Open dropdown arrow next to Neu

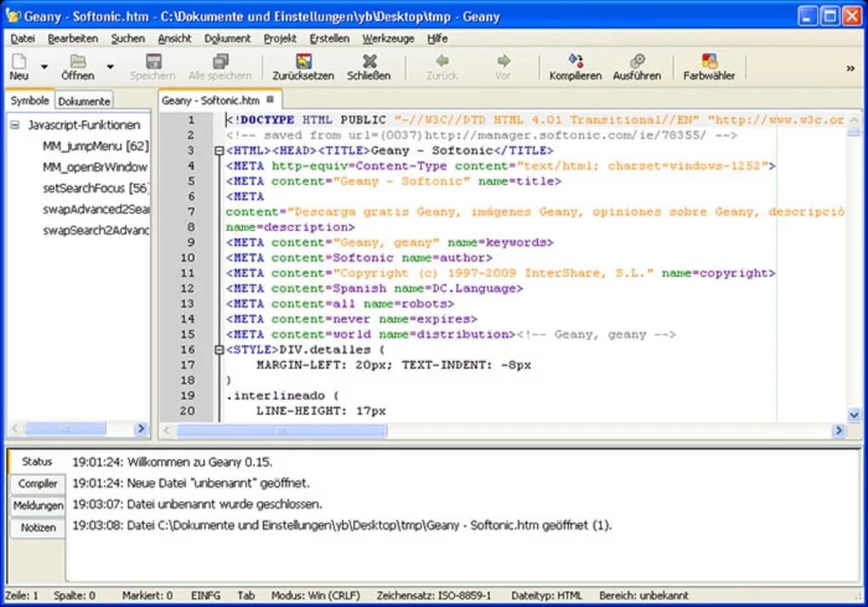44,67
